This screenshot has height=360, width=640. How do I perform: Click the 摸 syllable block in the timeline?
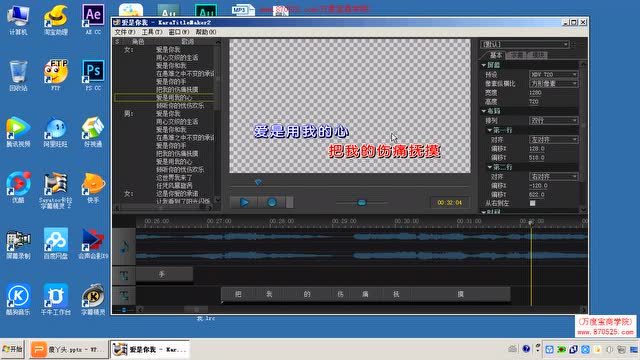(460, 294)
